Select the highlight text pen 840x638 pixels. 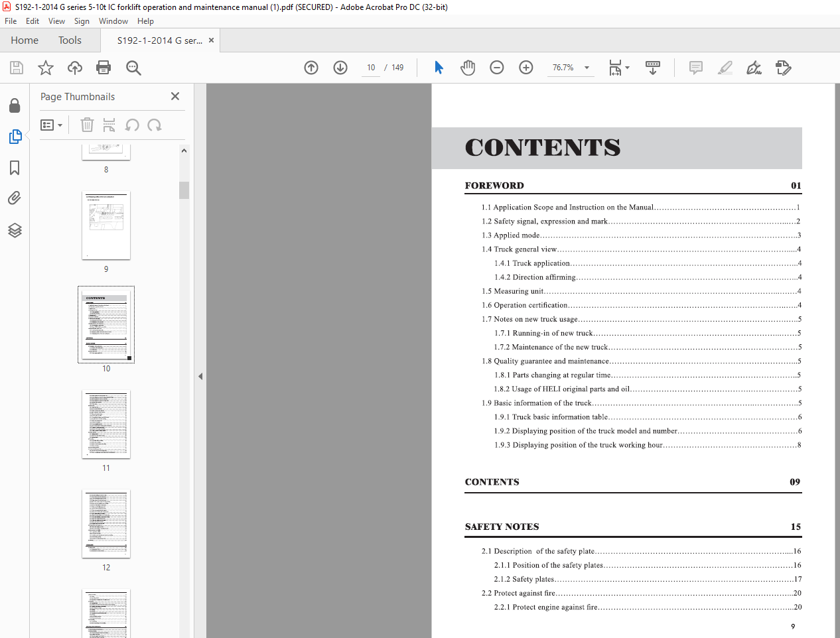[725, 68]
